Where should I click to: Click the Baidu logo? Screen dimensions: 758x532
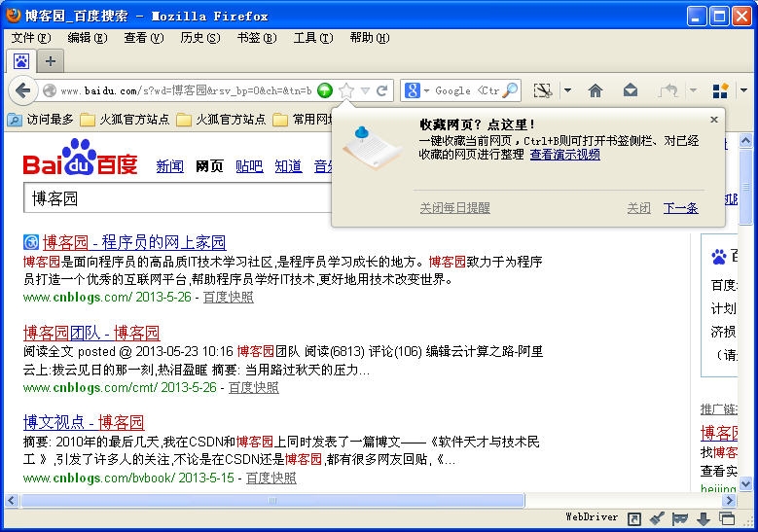pos(80,158)
